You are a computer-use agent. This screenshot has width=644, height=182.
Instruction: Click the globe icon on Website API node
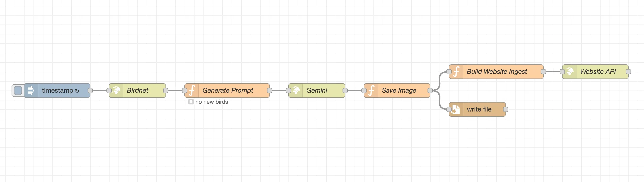(569, 72)
